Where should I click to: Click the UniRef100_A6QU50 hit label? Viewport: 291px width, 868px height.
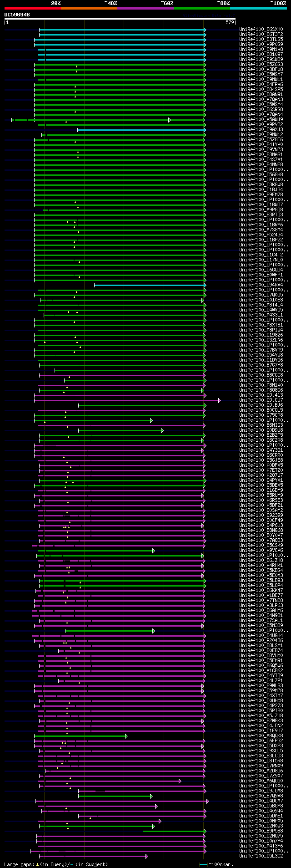(261, 781)
